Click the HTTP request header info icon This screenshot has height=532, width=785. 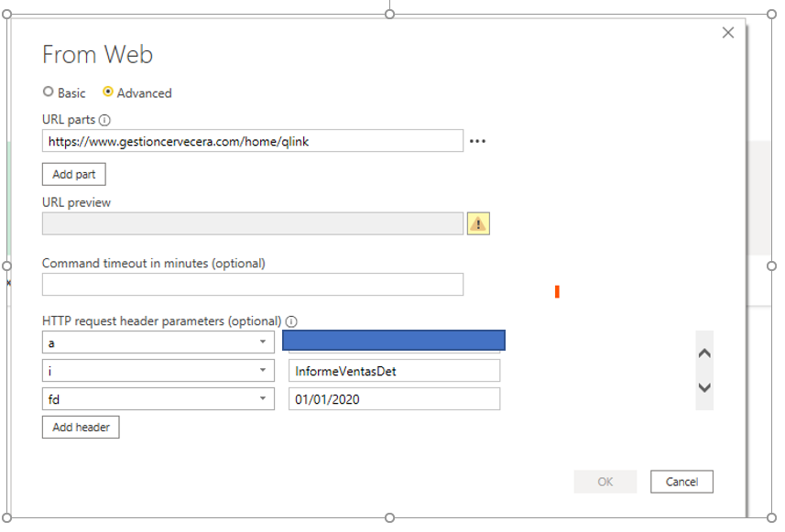291,321
